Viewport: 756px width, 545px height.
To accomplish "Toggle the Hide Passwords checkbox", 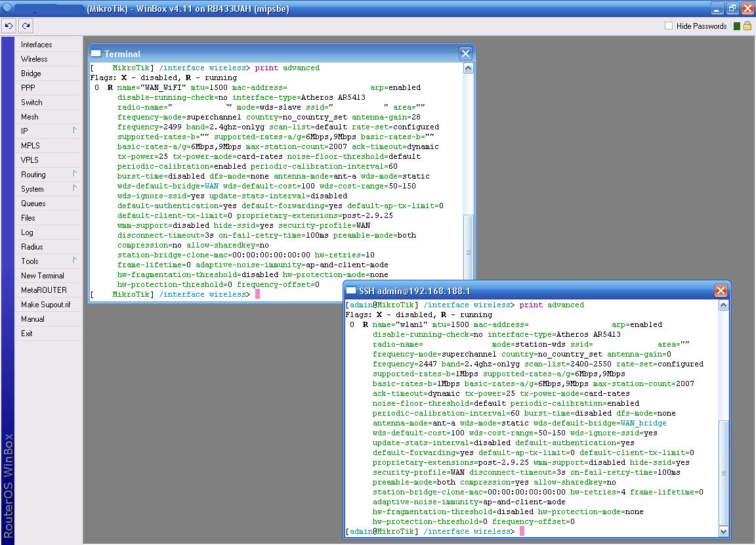I will [x=669, y=26].
